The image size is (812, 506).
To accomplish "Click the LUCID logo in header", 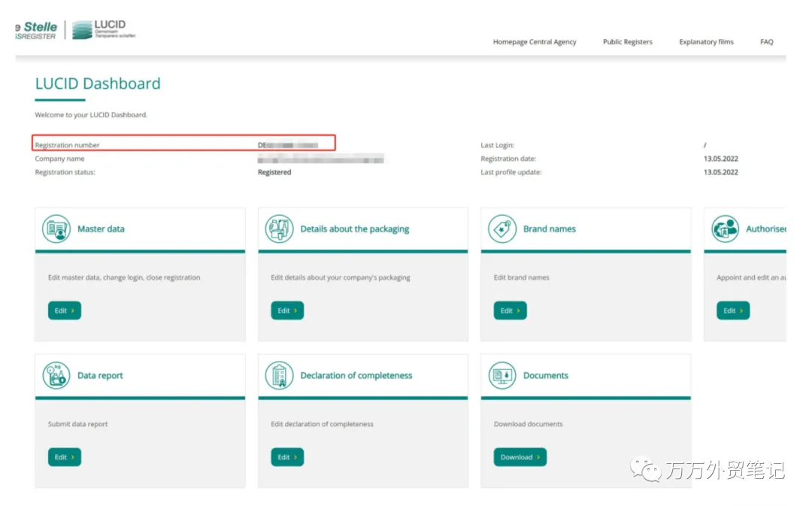I will coord(104,29).
